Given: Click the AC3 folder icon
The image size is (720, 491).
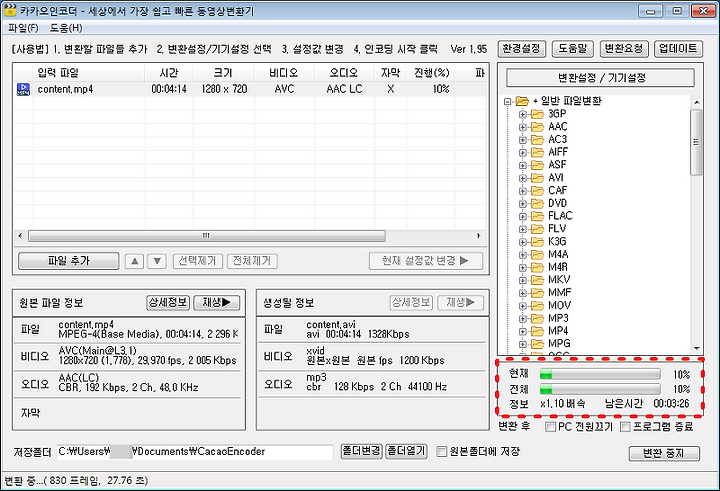Looking at the screenshot, I should coord(537,140).
